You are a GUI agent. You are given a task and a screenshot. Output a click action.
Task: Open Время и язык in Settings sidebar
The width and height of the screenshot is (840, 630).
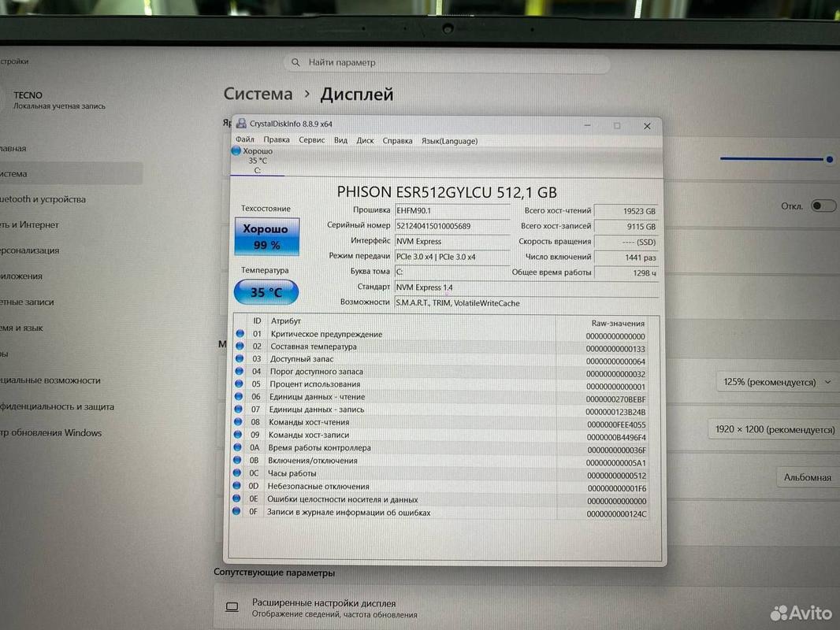[21, 328]
